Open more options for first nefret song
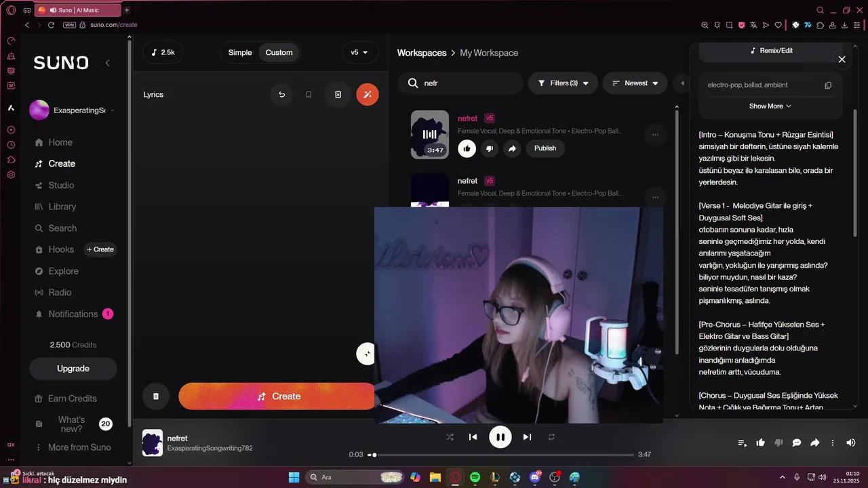The height and width of the screenshot is (488, 868). point(655,135)
